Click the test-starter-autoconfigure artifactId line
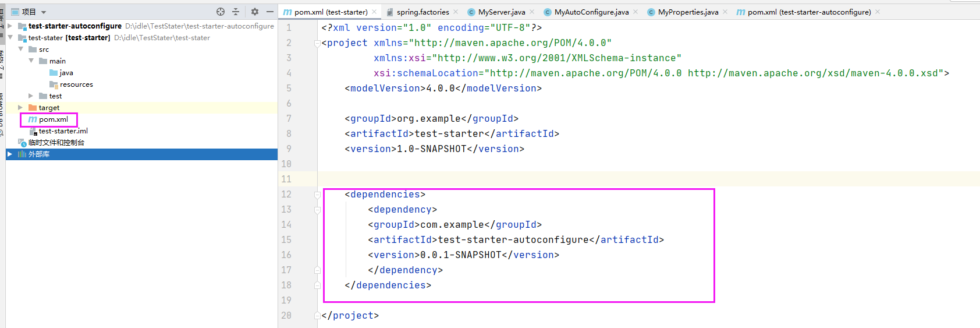The width and height of the screenshot is (980, 328). point(516,240)
